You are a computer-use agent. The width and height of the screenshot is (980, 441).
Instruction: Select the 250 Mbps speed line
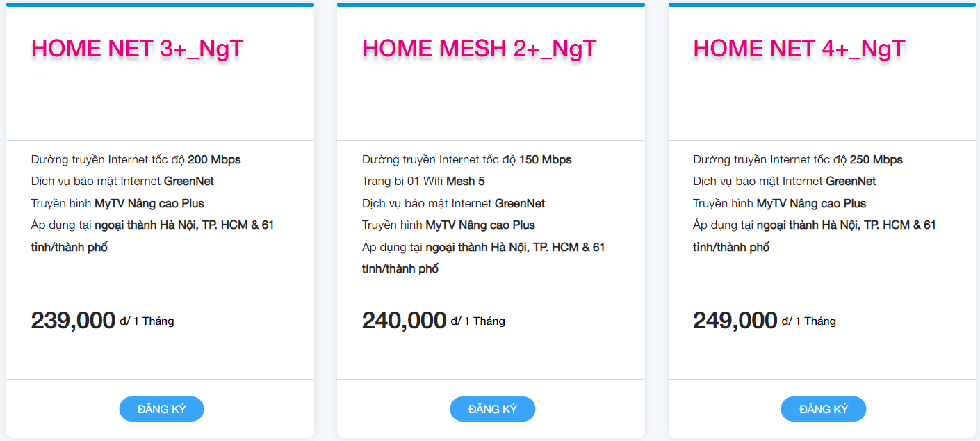(x=797, y=159)
